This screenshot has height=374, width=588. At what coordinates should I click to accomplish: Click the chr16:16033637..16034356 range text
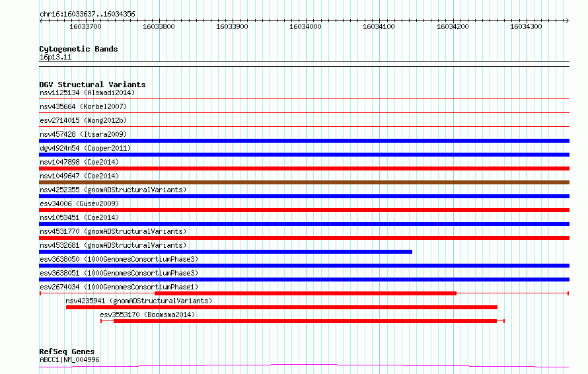click(87, 15)
